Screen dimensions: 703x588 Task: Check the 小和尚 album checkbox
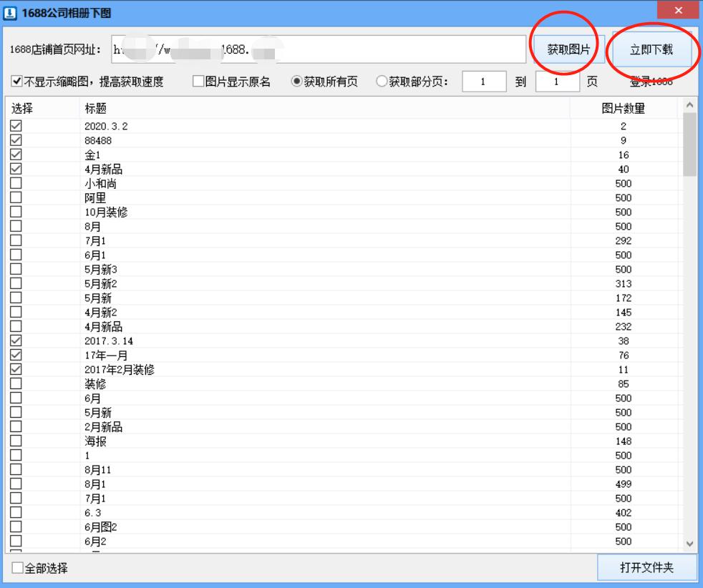(x=16, y=182)
